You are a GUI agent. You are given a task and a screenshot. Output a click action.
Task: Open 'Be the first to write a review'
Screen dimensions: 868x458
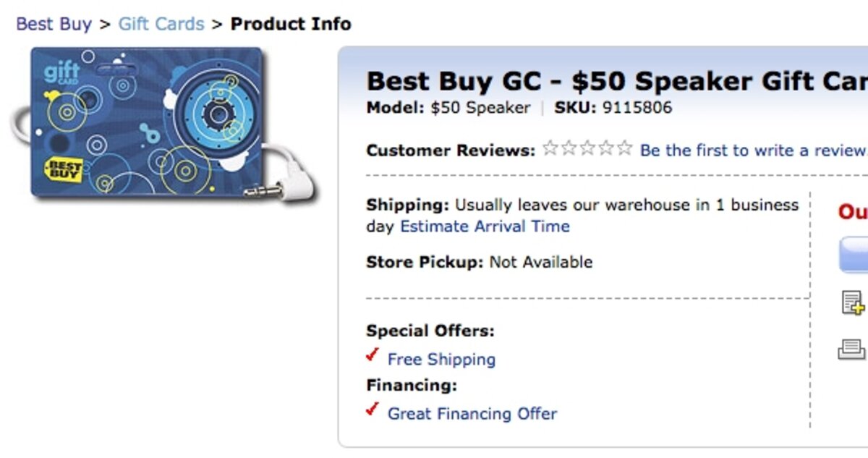[752, 150]
